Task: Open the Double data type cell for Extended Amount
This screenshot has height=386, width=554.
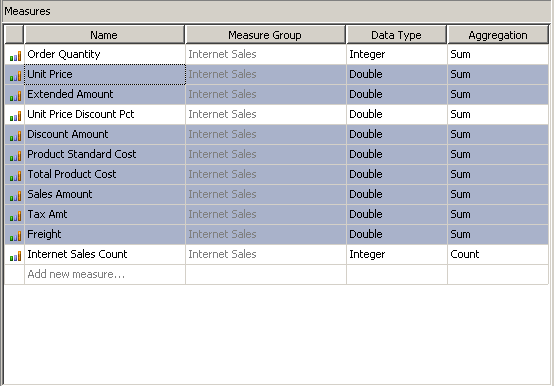Action: pyautogui.click(x=397, y=94)
